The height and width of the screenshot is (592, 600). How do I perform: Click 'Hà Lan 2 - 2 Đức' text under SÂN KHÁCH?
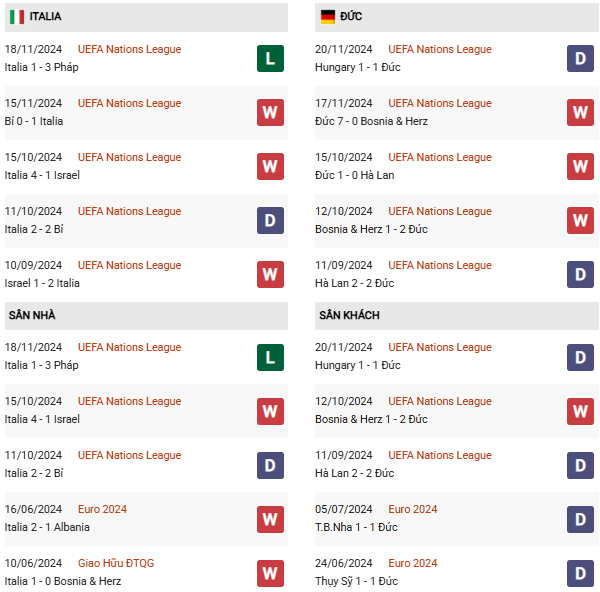pyautogui.click(x=354, y=473)
